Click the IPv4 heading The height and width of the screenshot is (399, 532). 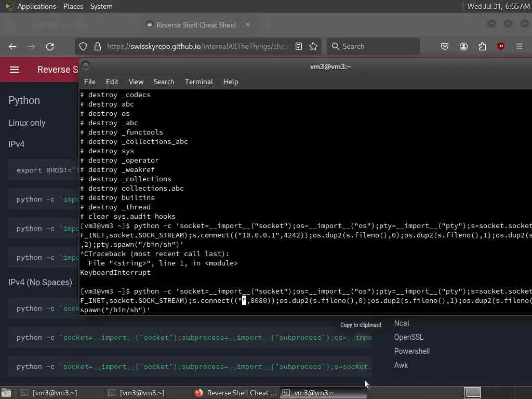click(16, 144)
